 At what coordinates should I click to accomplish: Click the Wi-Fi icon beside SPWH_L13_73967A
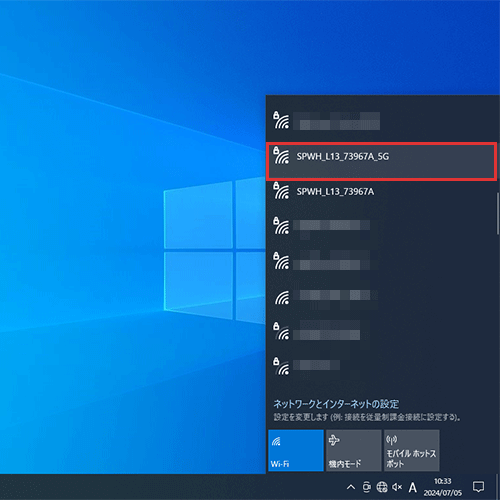coord(281,191)
